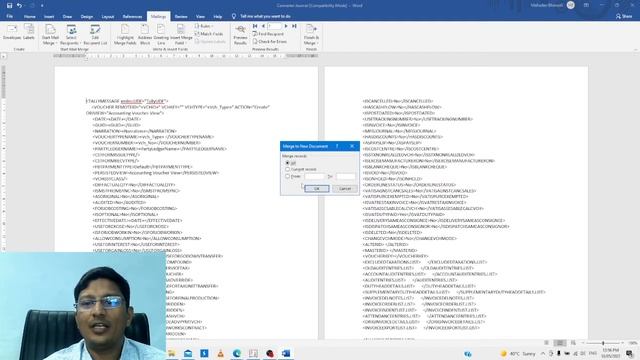Open the Rules dropdown
Image resolution: width=640 pixels, height=360 pixels.
(x=204, y=26)
